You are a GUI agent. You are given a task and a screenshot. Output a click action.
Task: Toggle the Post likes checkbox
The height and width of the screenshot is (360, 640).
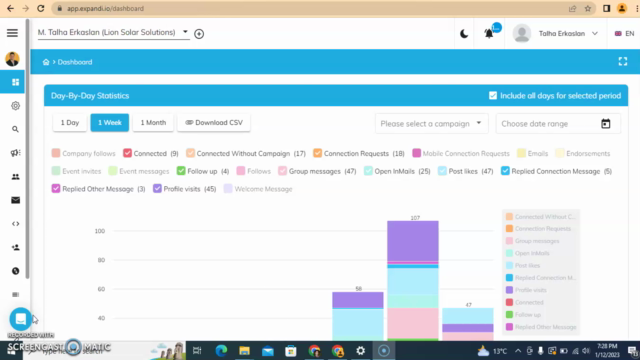[x=442, y=171]
